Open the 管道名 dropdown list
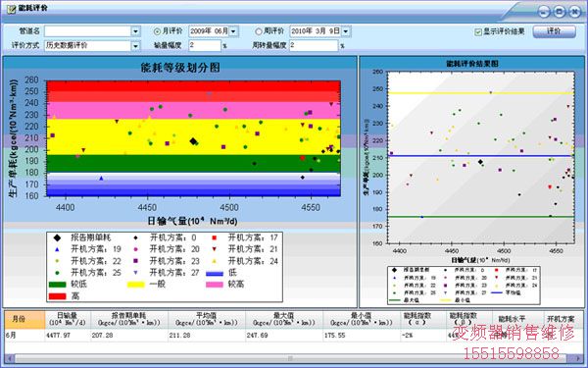The image size is (588, 368). pyautogui.click(x=136, y=31)
